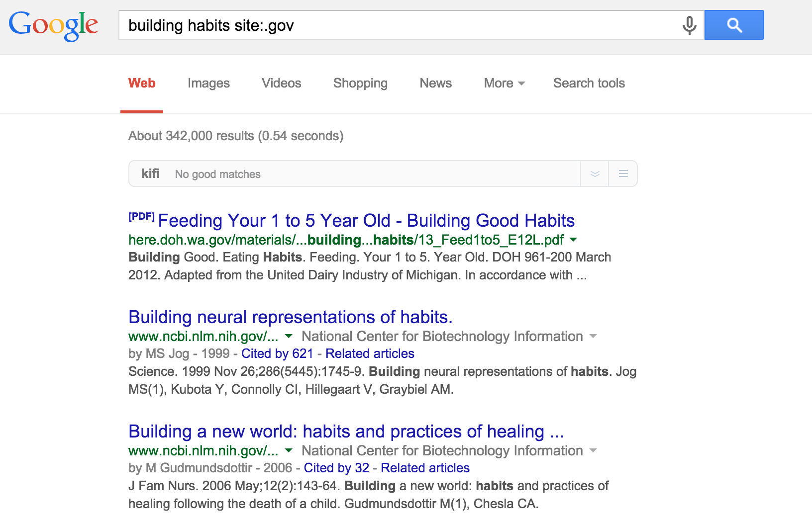Open the Feeding Your 1 to 5 Year Old result
The height and width of the screenshot is (522, 812).
click(367, 220)
